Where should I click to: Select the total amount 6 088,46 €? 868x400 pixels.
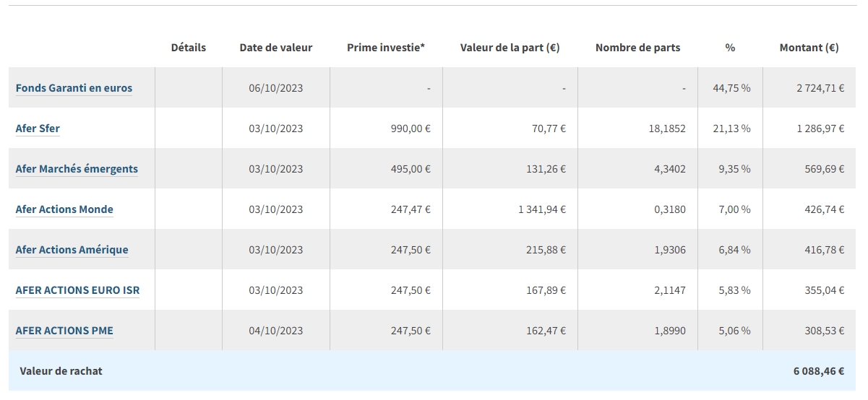pos(818,371)
